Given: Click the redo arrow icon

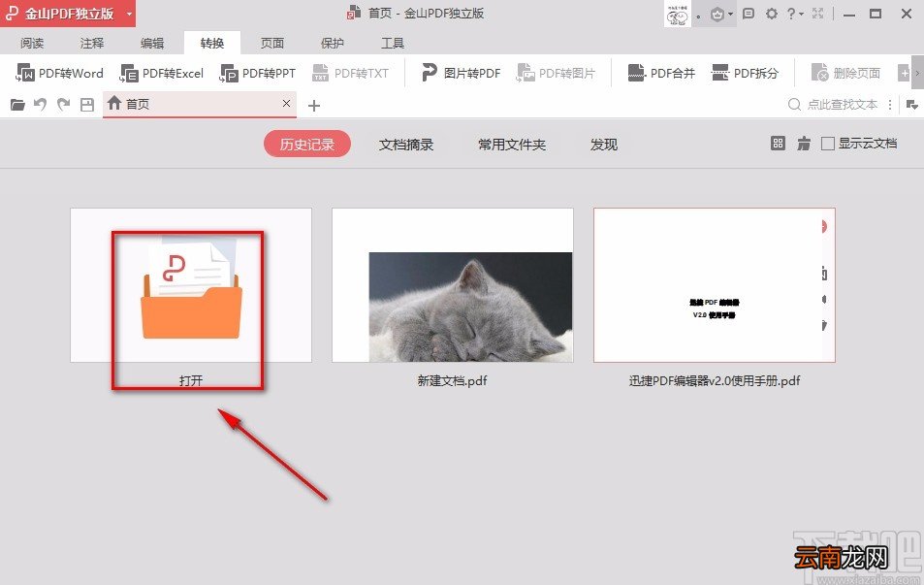Looking at the screenshot, I should [63, 105].
